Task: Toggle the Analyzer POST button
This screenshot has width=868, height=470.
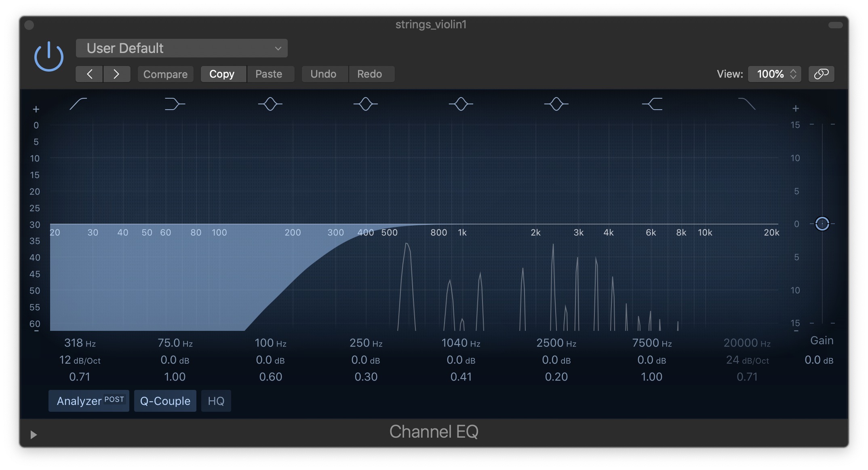Action: [x=89, y=401]
